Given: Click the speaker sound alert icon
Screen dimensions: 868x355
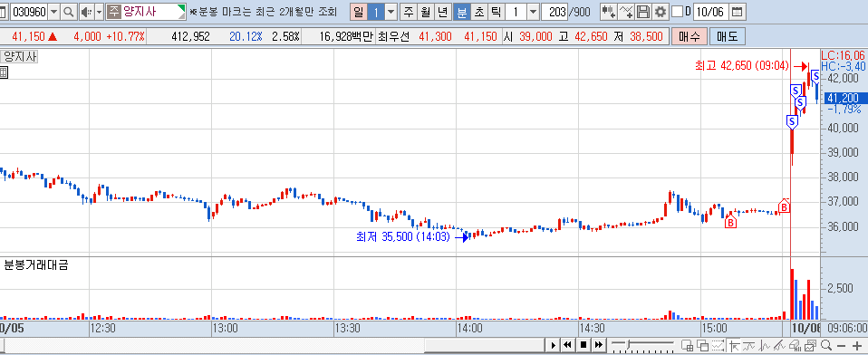Looking at the screenshot, I should pos(86,11).
